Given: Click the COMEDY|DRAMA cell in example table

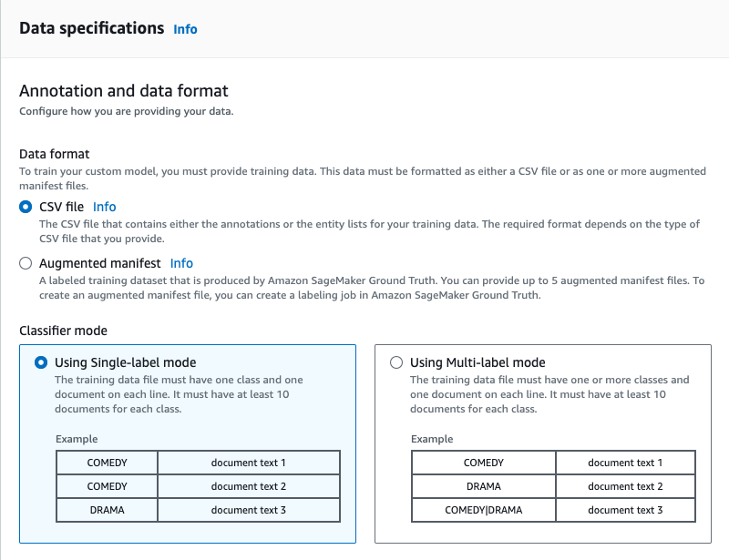Looking at the screenshot, I should [483, 510].
